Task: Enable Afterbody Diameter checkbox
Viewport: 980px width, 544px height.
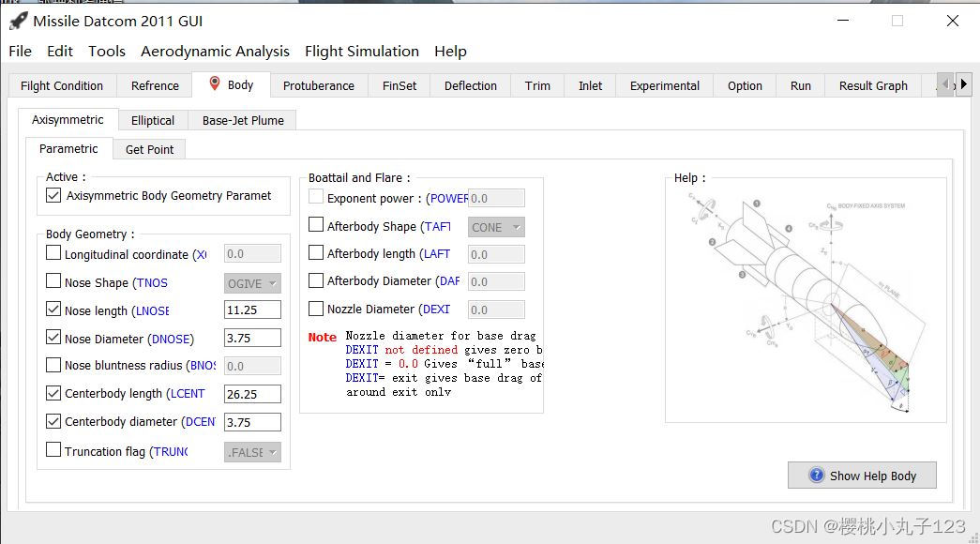Action: [x=316, y=280]
